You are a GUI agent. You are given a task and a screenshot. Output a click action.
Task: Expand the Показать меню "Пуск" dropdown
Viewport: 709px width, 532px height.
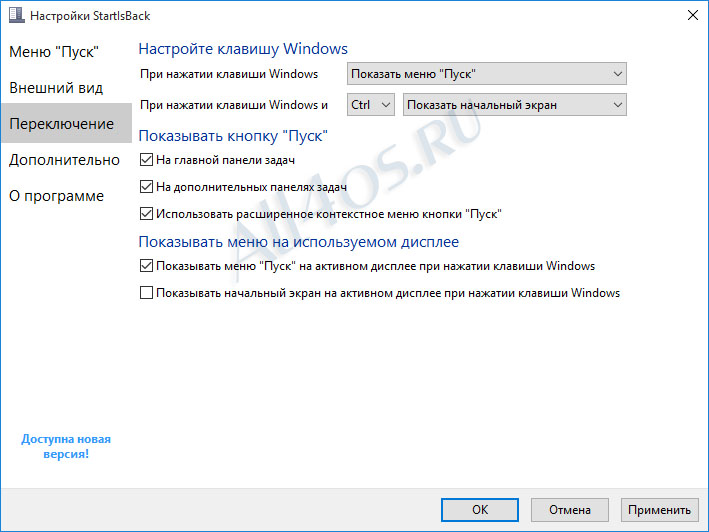coord(487,74)
